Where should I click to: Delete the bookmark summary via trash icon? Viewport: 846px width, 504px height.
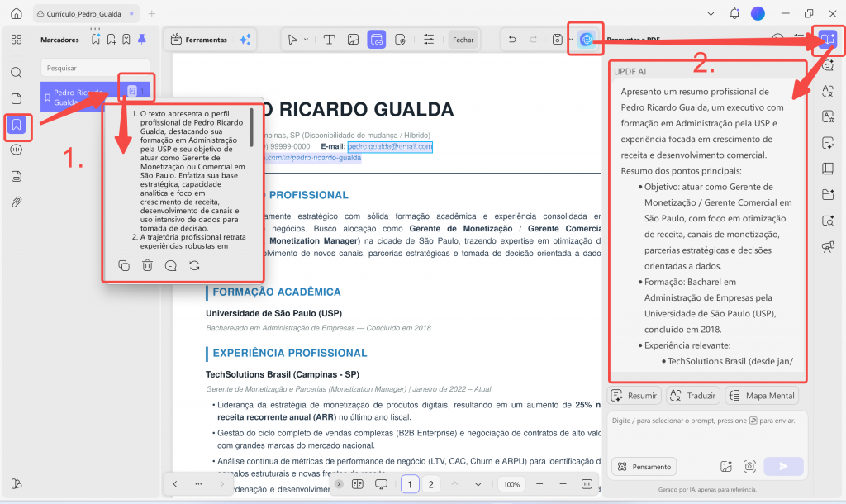coord(147,265)
